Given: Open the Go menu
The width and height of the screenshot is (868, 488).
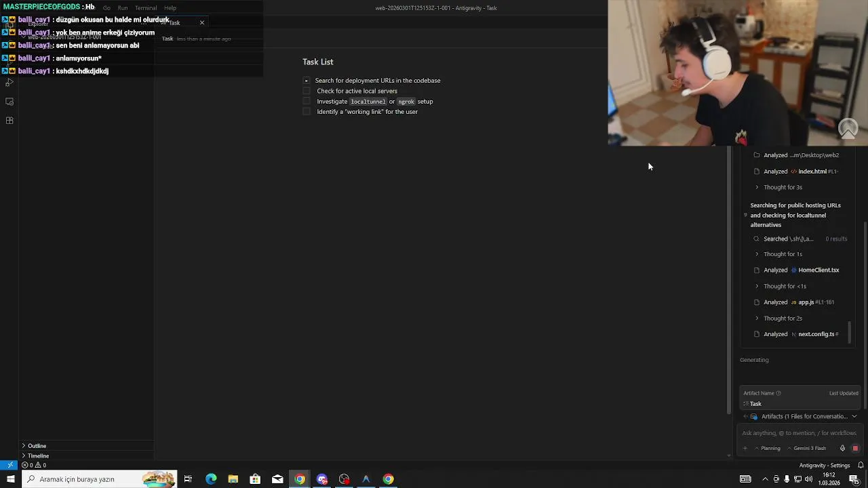Looking at the screenshot, I should tap(106, 8).
